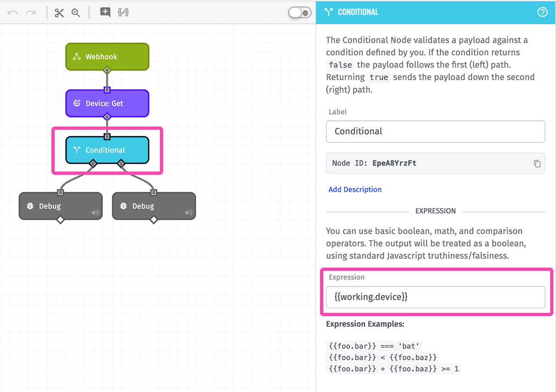This screenshot has height=392, width=556.
Task: Click the Device: Get chip icon
Action: [77, 103]
